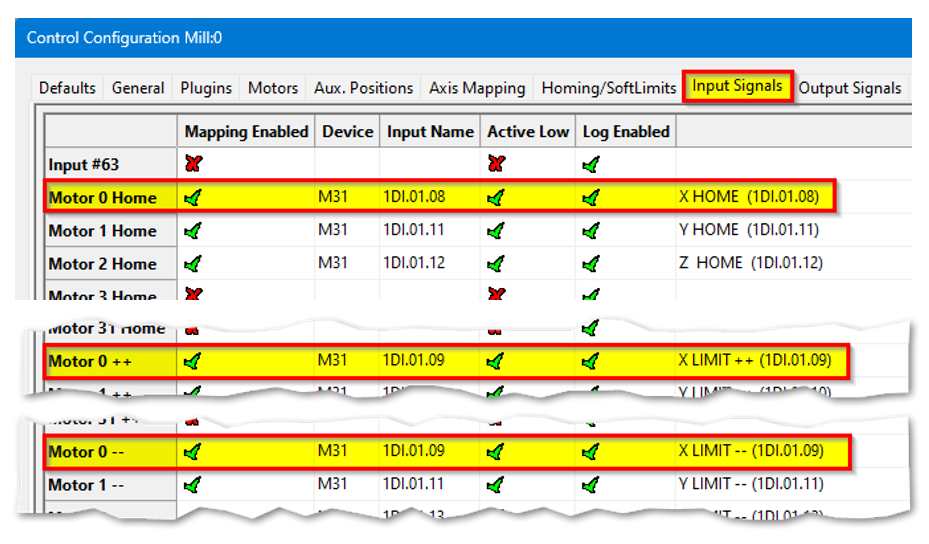Viewport: 929px width, 544px height.
Task: Toggle Log Enabled for Motor 2 Home
Action: (x=590, y=264)
